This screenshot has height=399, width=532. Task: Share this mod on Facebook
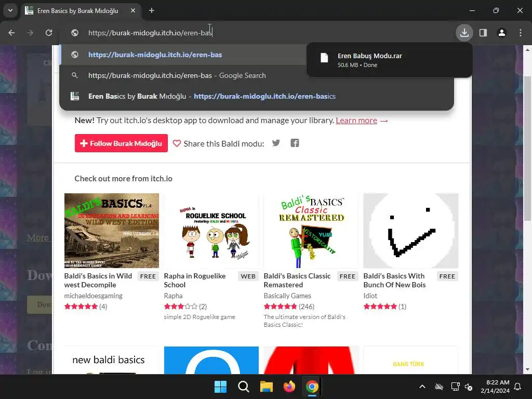click(x=295, y=143)
